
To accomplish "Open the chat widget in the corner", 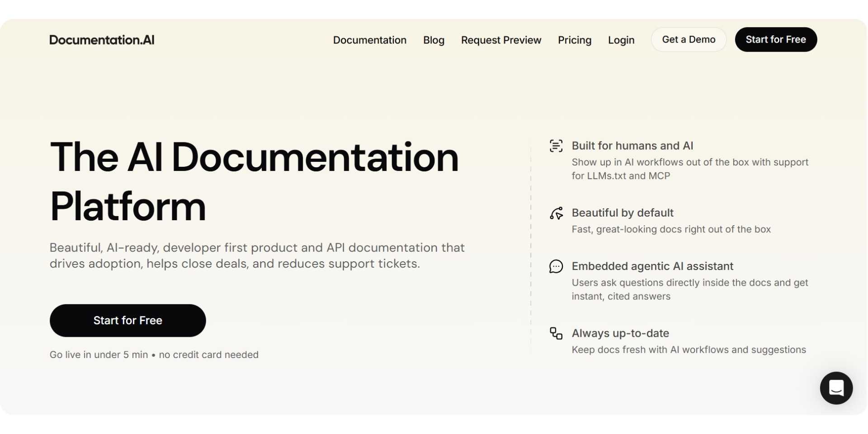I will (836, 388).
